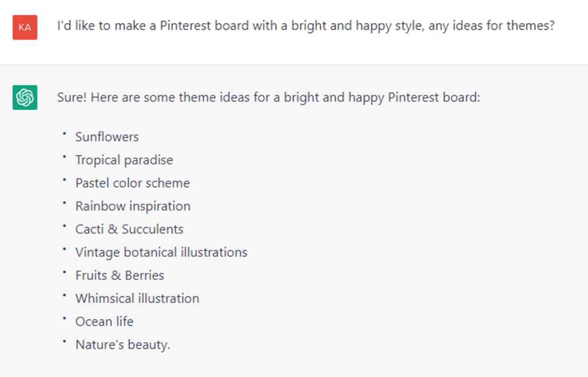Click the Cacti & Succulents theme idea

tap(129, 229)
